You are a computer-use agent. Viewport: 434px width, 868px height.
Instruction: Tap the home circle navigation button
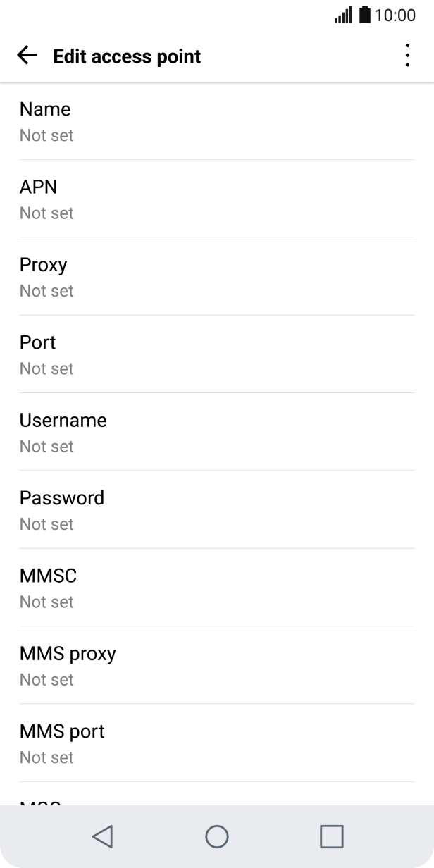tap(217, 836)
